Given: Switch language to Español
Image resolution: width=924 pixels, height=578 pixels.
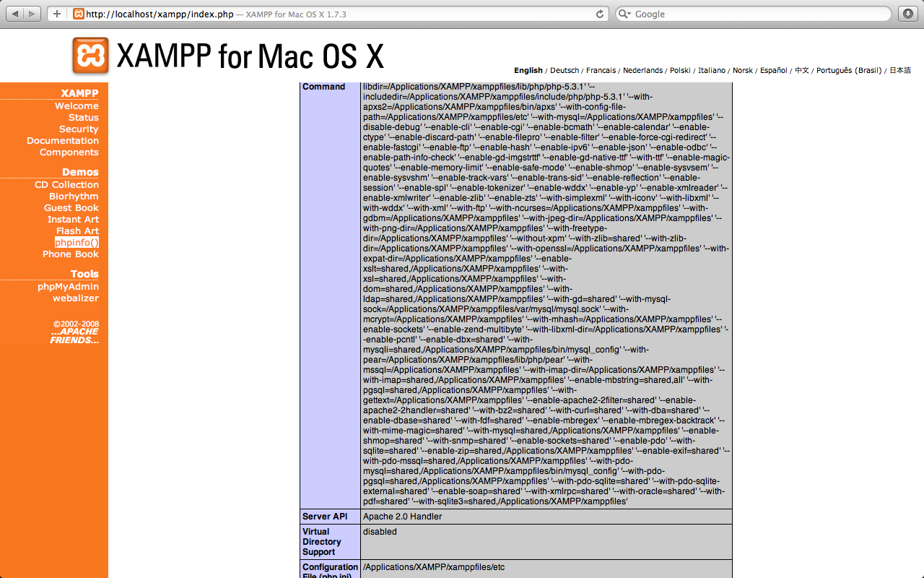Looking at the screenshot, I should [x=773, y=71].
